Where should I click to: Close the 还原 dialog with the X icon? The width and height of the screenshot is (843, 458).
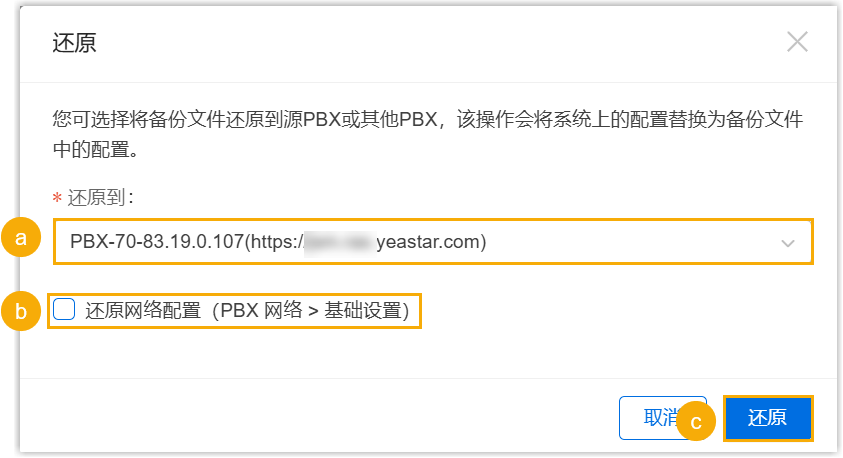(x=797, y=42)
